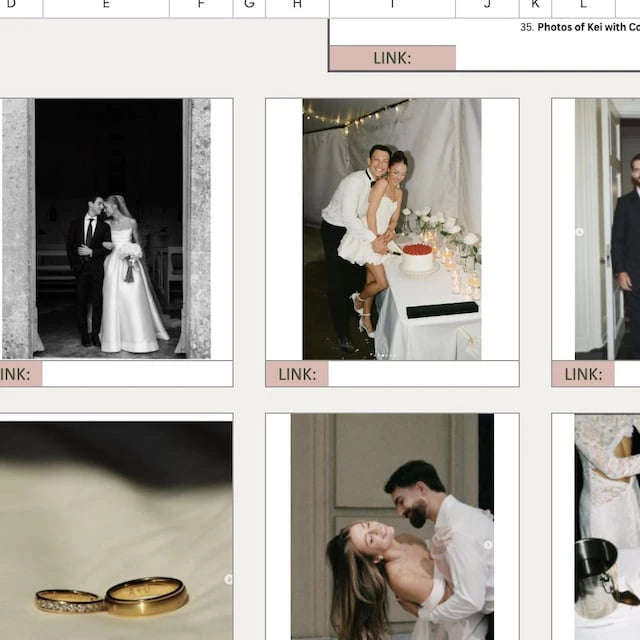Select column E header
Viewport: 640px width, 640px height.
[x=106, y=6]
